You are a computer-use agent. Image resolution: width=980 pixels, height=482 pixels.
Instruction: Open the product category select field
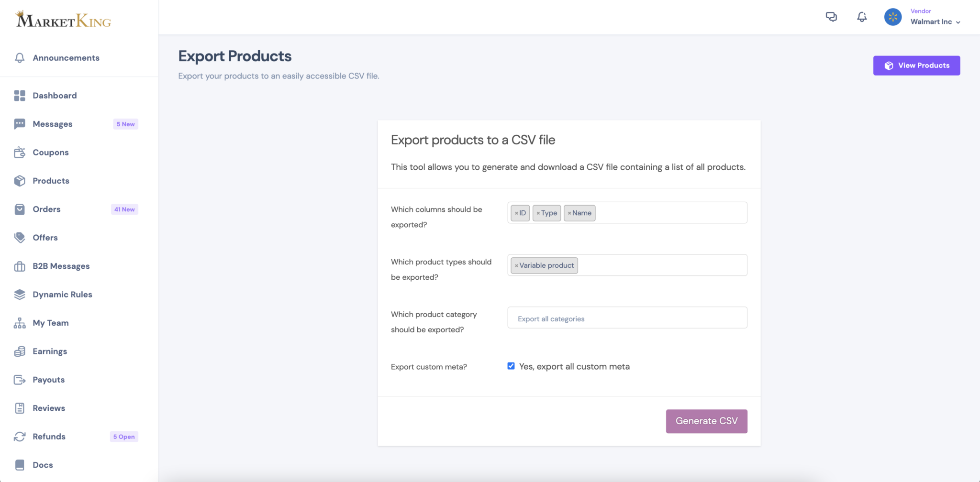pos(627,318)
